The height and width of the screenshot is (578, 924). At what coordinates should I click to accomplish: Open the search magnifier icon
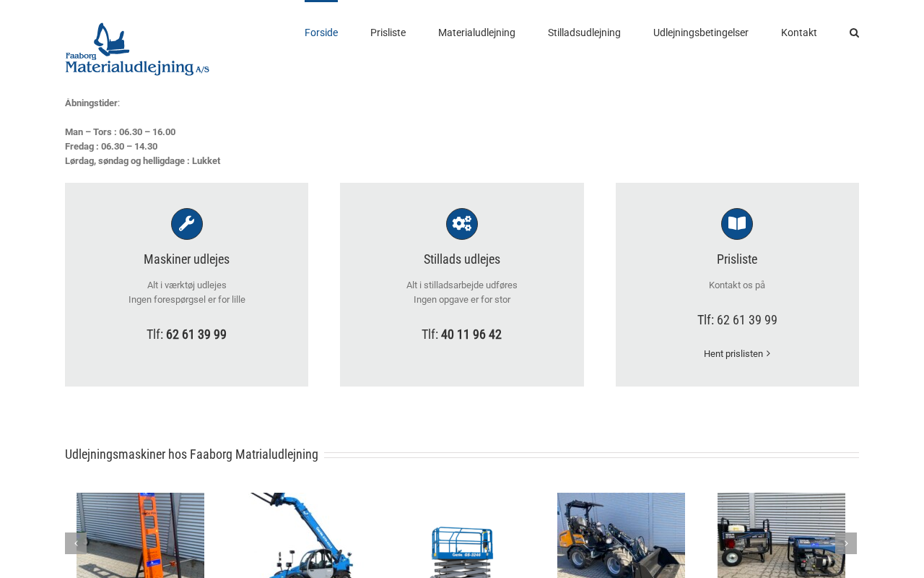(x=854, y=33)
